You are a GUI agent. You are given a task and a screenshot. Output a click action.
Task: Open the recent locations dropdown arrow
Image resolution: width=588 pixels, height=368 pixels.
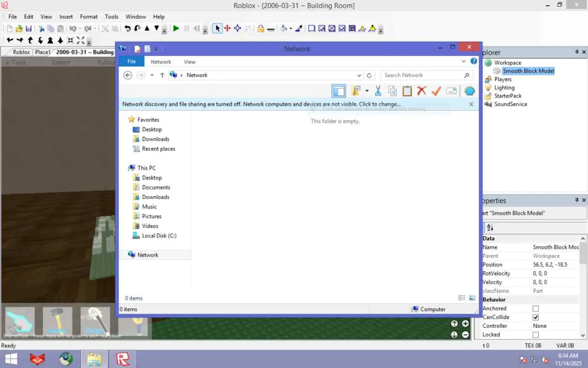152,75
